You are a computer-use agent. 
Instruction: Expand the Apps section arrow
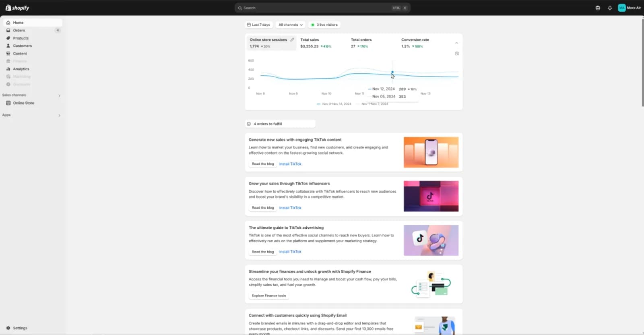pos(59,116)
